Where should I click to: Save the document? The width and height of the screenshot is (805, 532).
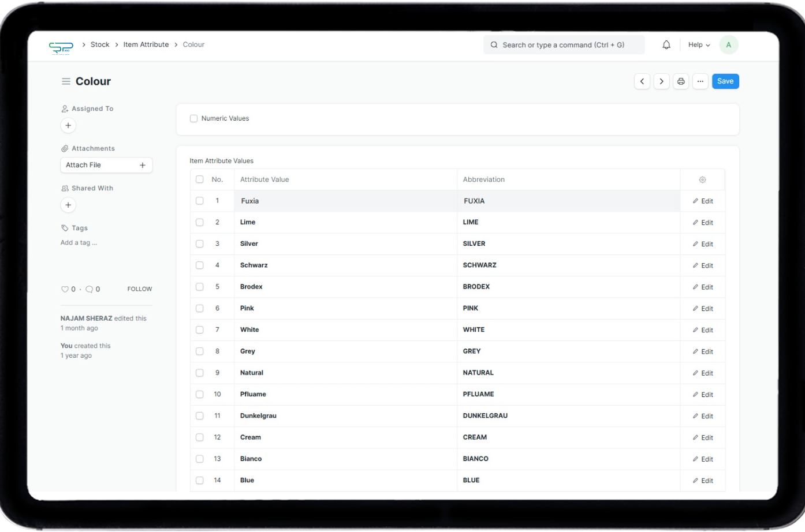click(x=725, y=81)
